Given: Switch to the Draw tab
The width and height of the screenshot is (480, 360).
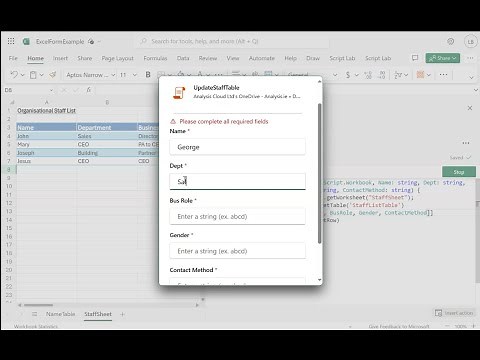Looking at the screenshot, I should (x=313, y=58).
